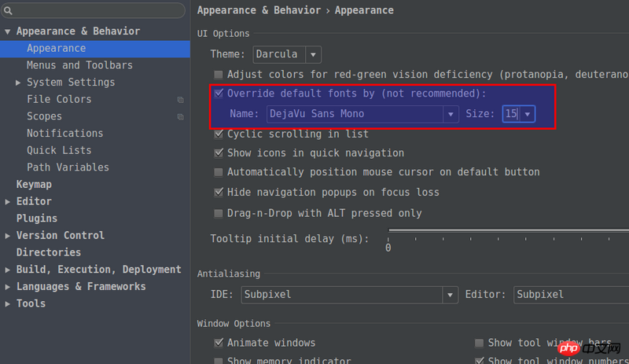
Task: Click the search magnifier icon
Action: pos(9,11)
